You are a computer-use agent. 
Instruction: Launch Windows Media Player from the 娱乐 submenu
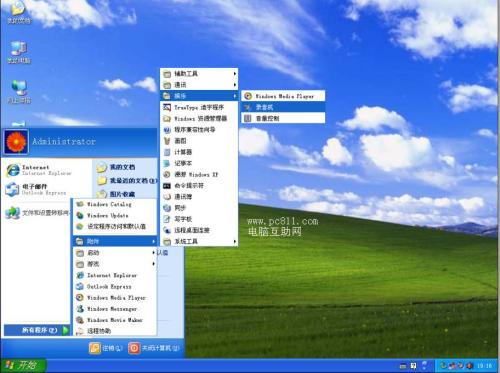[x=283, y=96]
